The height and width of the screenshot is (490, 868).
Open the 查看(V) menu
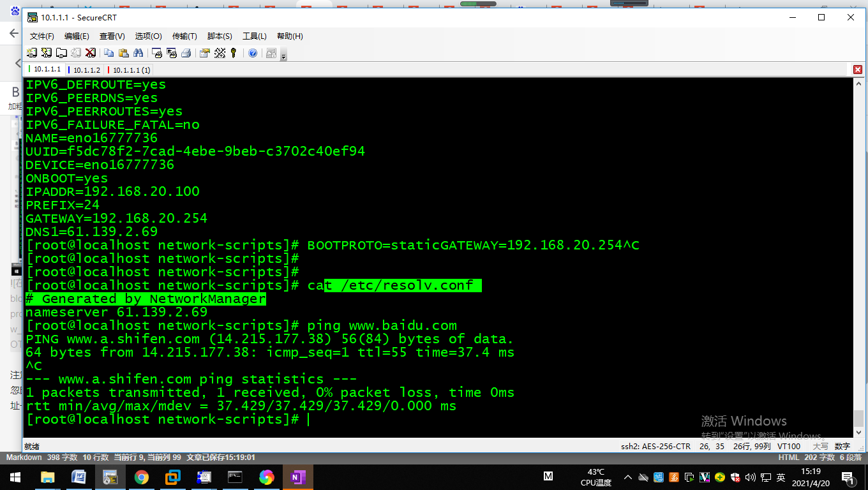(112, 36)
